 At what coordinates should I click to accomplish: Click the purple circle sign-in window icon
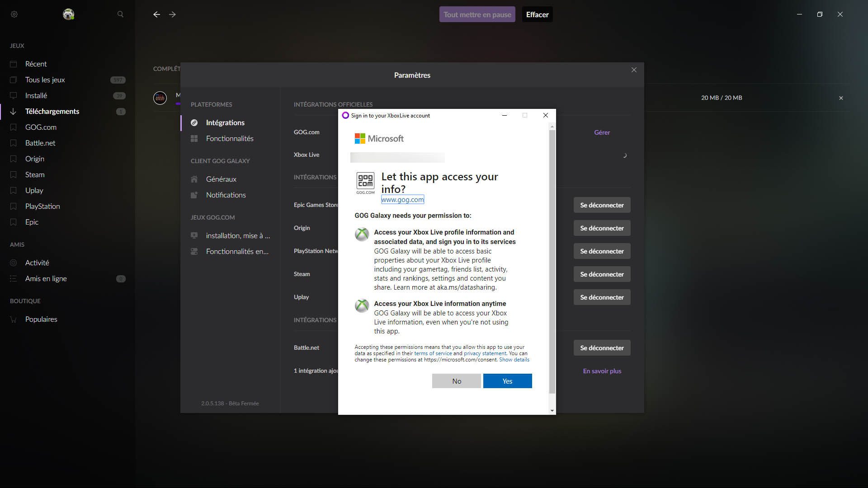pos(345,115)
